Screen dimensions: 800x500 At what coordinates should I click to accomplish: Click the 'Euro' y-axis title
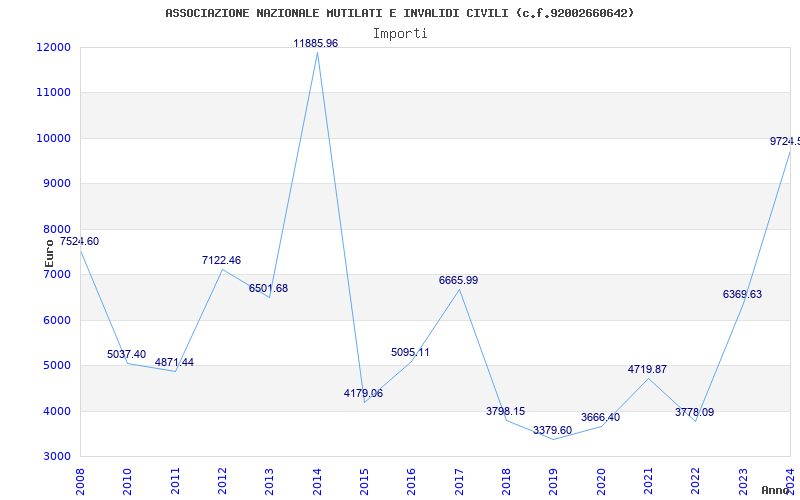pos(49,254)
